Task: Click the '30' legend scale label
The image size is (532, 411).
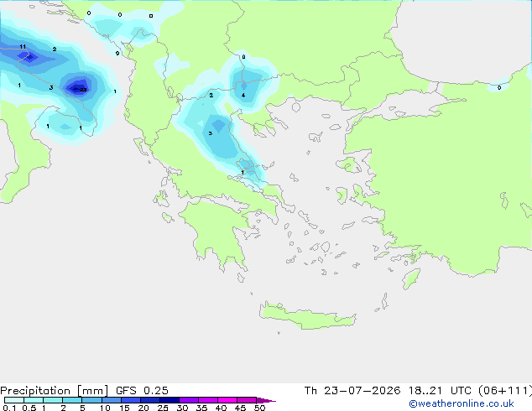Action: (x=182, y=408)
